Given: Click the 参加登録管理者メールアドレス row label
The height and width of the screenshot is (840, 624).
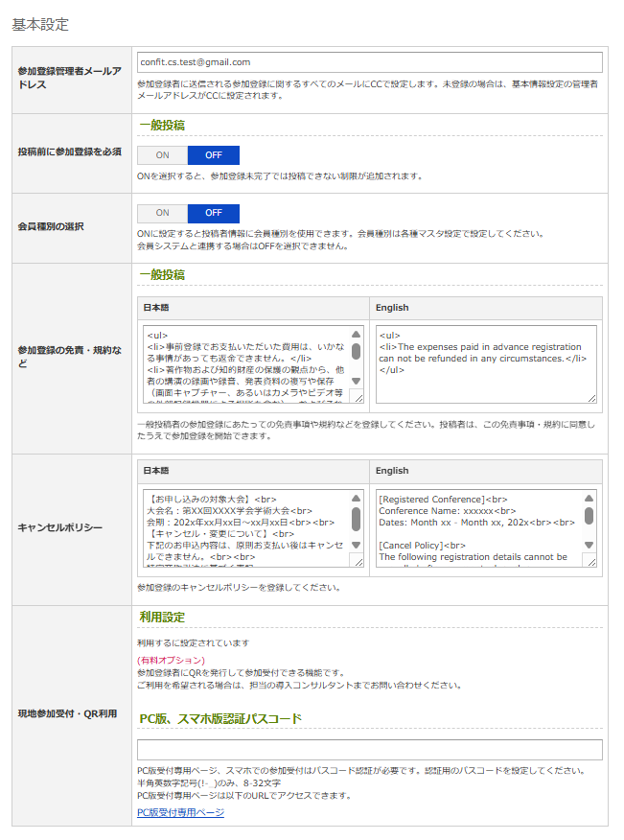Looking at the screenshot, I should pyautogui.click(x=70, y=78).
